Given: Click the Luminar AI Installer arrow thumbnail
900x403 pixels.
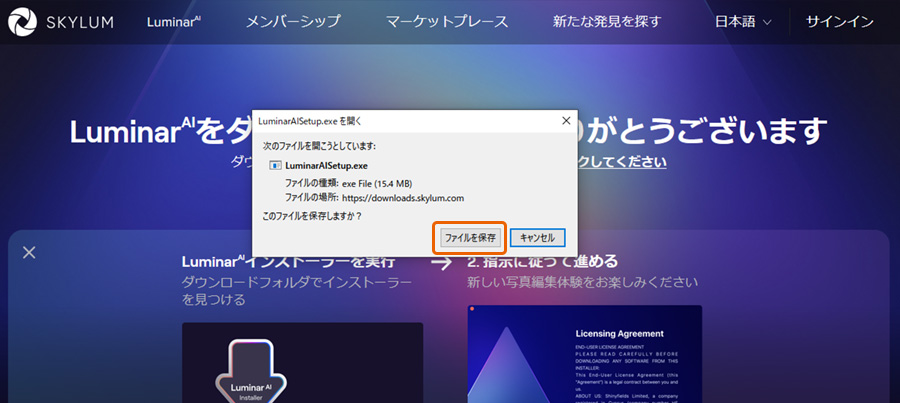Looking at the screenshot, I should coord(251,370).
